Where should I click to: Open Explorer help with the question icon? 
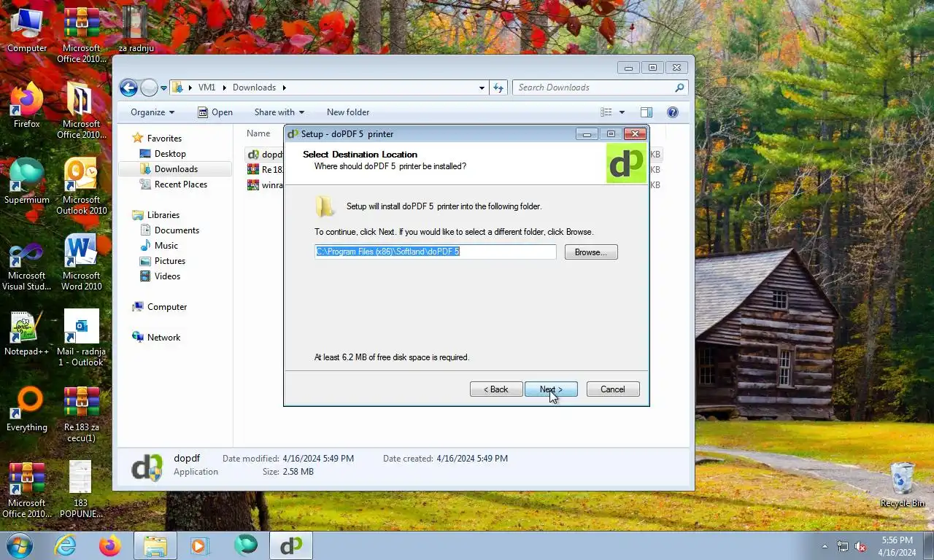(x=673, y=112)
